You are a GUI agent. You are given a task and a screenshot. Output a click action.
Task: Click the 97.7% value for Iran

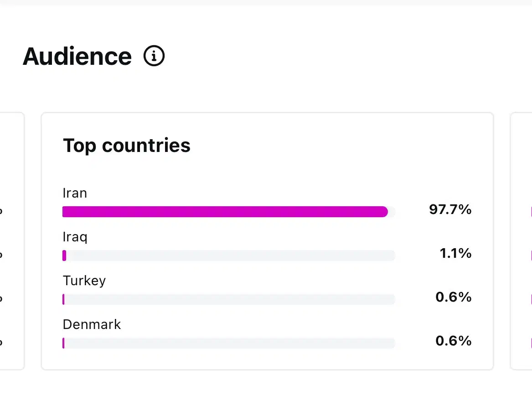point(449,210)
